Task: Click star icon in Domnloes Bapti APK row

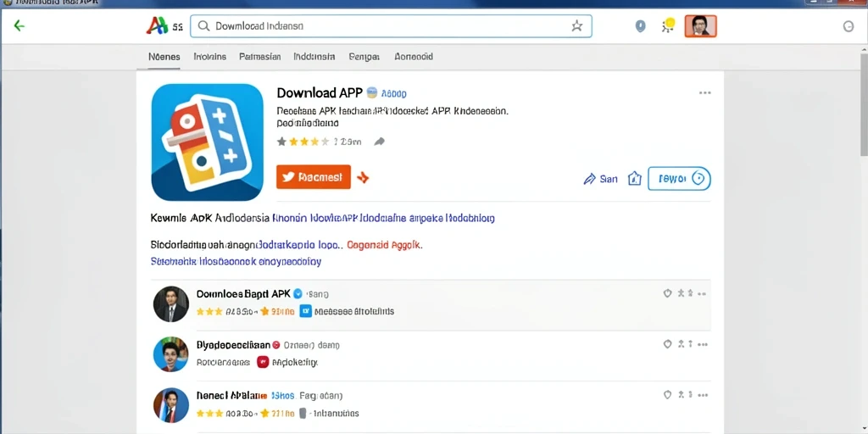Action: [681, 293]
